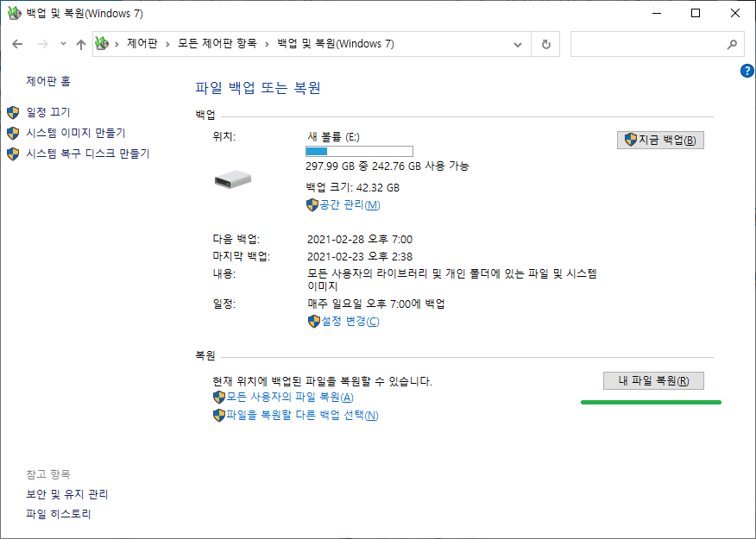The image size is (756, 539).
Task: Open 파일 히스토리 link
Action: (x=59, y=514)
